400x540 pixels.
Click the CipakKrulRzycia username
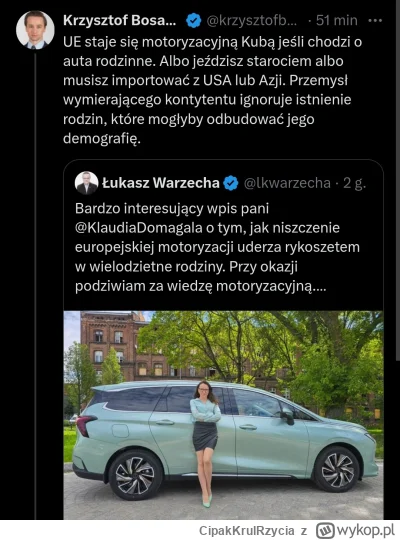pos(247,531)
